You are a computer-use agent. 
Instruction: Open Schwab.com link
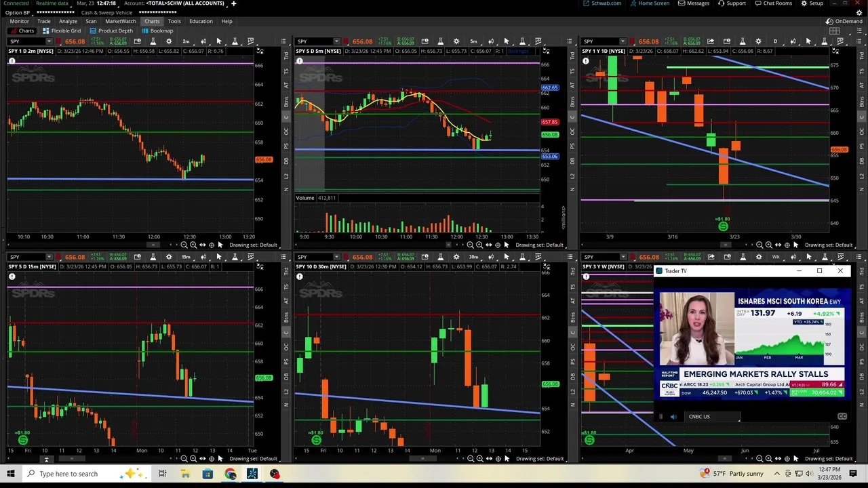601,3
